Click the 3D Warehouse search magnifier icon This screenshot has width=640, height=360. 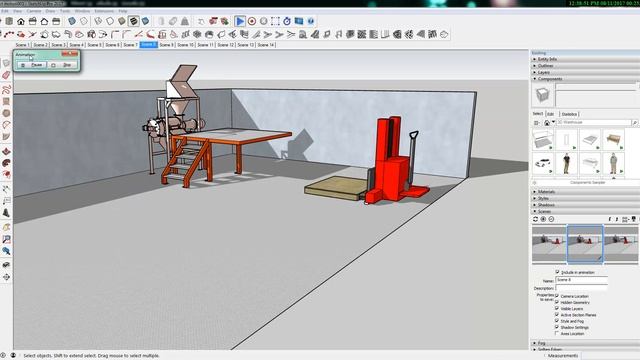coord(635,122)
